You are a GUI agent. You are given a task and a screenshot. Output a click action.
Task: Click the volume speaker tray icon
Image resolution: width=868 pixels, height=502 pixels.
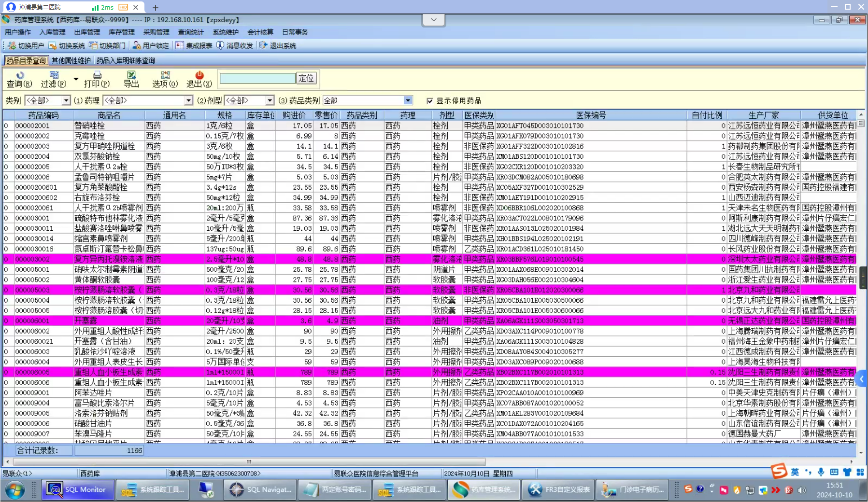[802, 490]
